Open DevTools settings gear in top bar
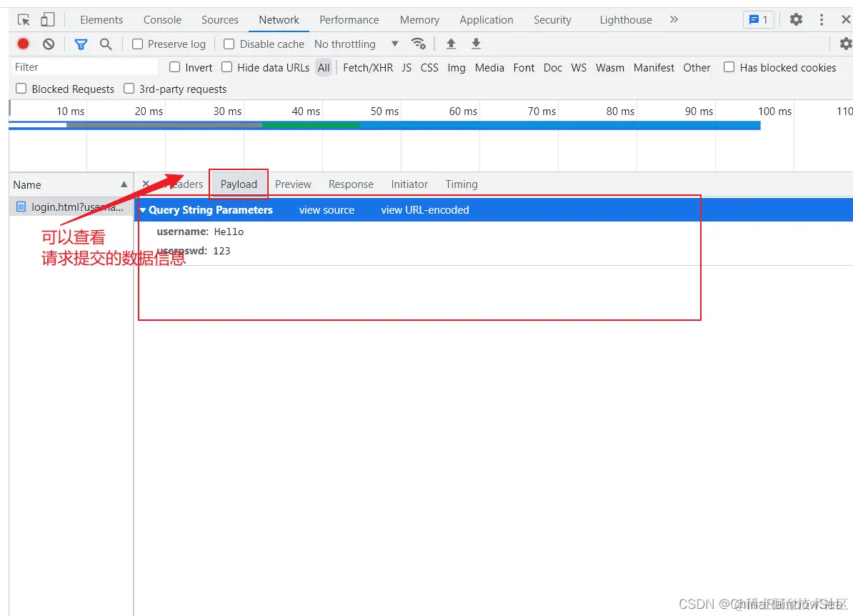Screen dimensions: 853x616 (x=796, y=19)
